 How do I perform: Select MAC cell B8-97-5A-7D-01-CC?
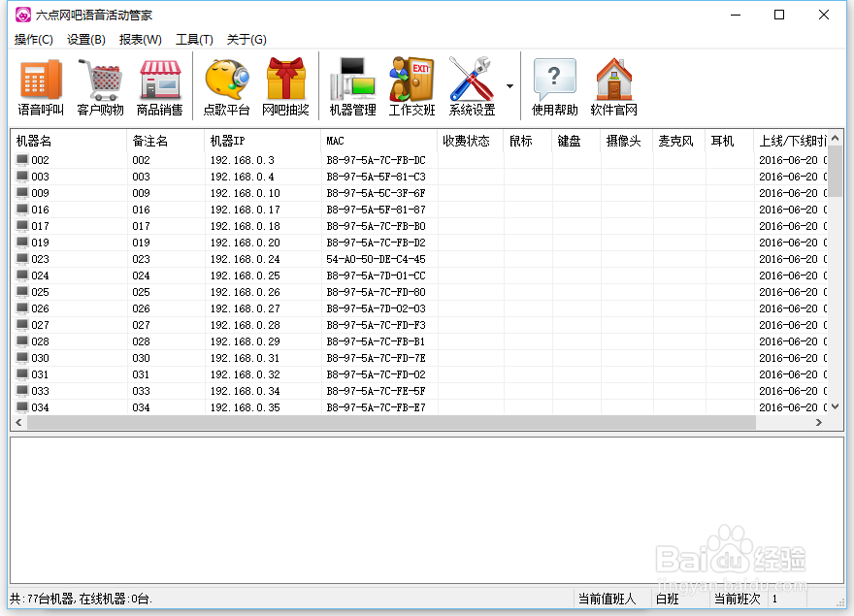click(x=376, y=276)
